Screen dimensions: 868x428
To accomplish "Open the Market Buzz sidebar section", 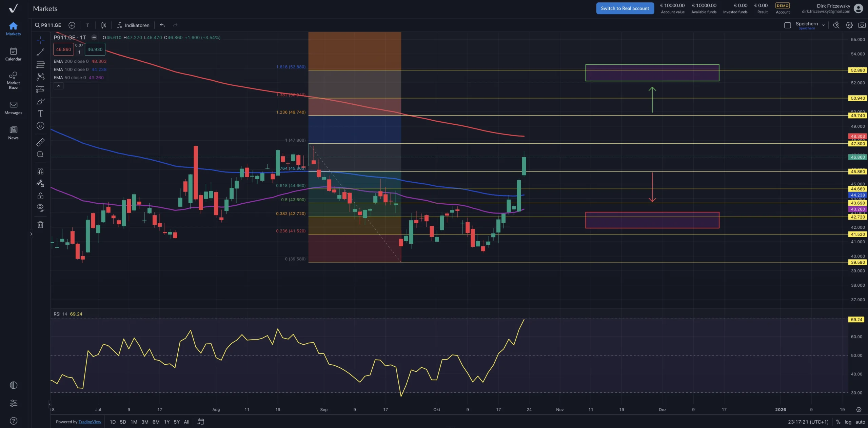I will tap(13, 80).
